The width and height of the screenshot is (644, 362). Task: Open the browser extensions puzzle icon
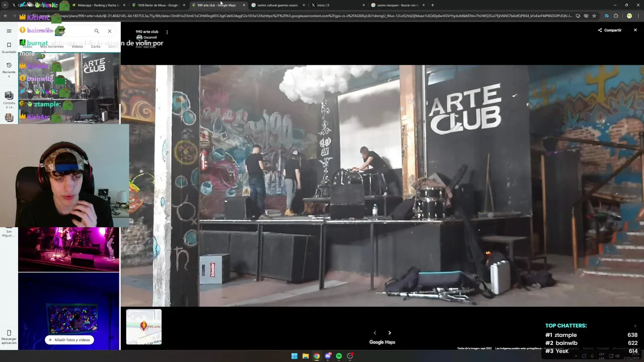pos(616,16)
